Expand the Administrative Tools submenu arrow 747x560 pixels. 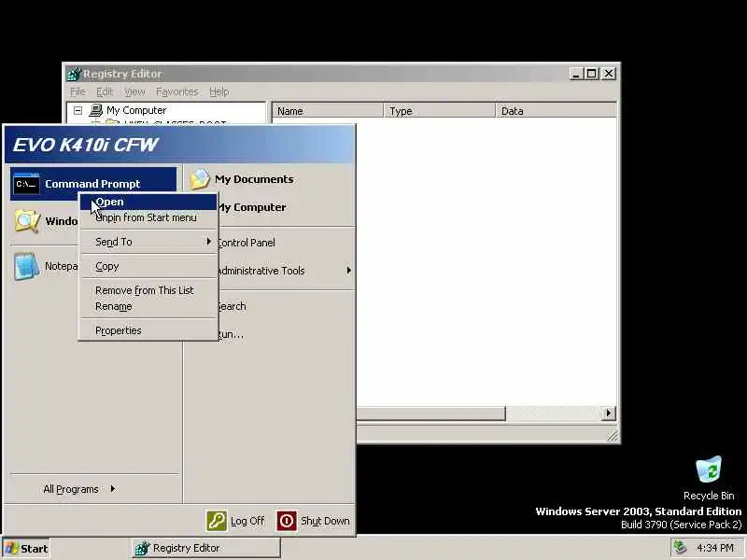pos(348,271)
